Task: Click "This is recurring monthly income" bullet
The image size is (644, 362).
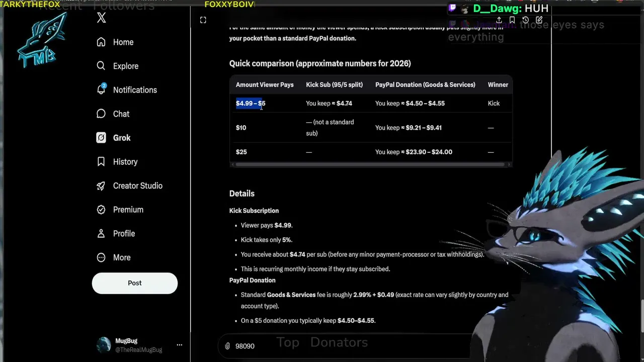Action: tap(315, 269)
